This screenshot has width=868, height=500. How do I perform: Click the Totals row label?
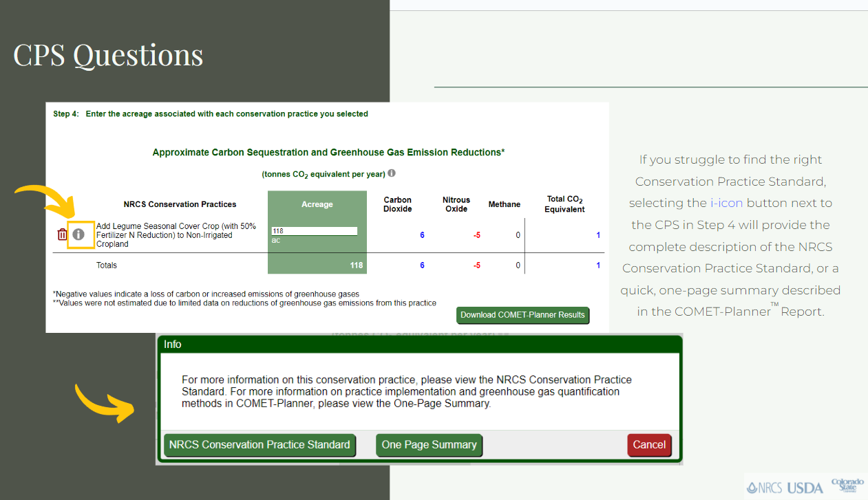pos(107,265)
